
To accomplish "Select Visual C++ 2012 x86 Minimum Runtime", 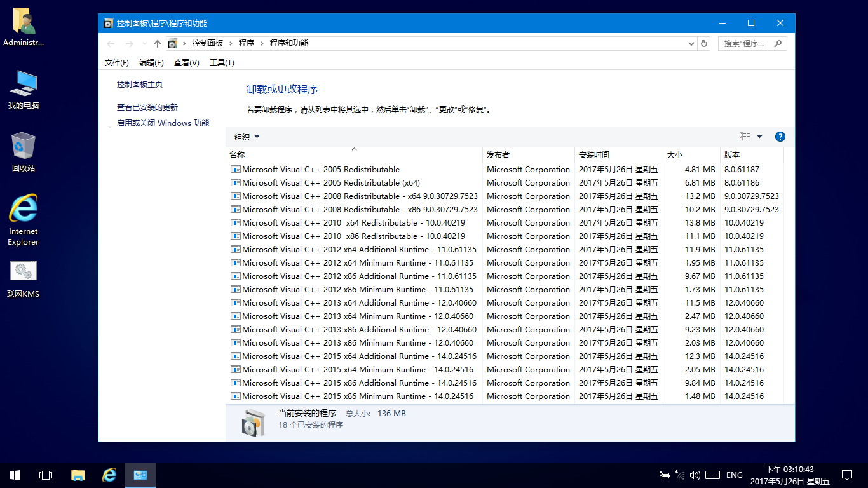I will (x=506, y=290).
